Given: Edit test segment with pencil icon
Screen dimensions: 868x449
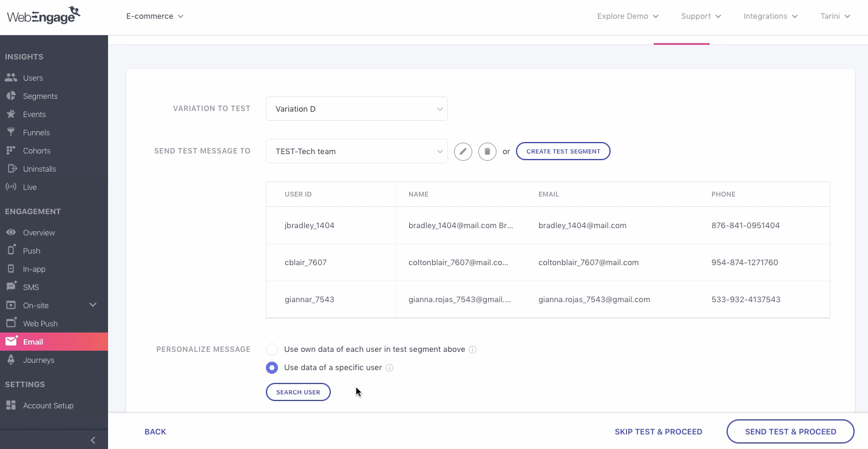Looking at the screenshot, I should pos(463,152).
